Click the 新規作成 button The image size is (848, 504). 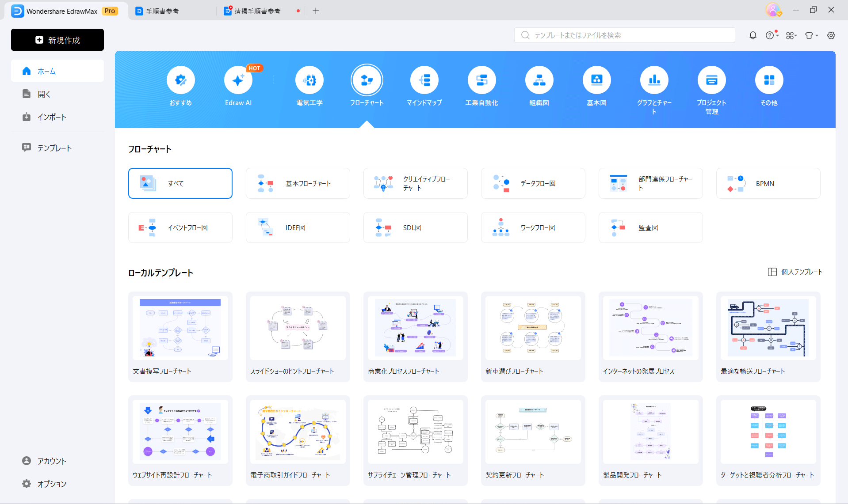coord(57,40)
